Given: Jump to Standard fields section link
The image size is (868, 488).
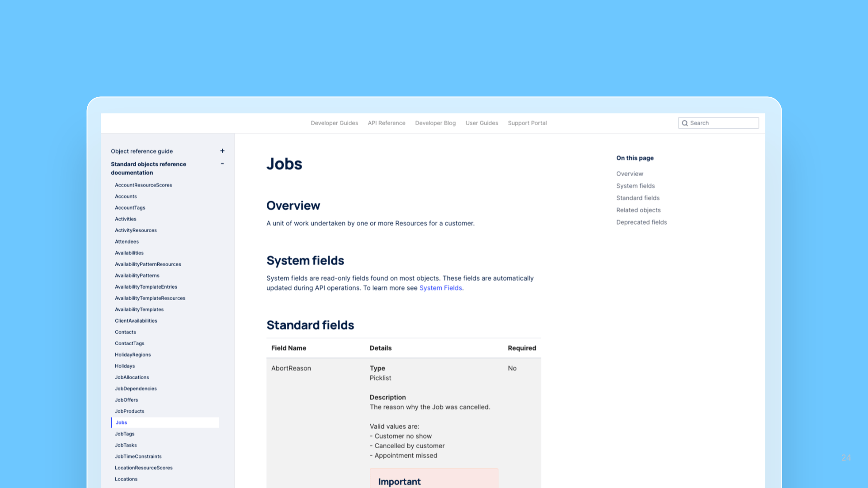Looking at the screenshot, I should point(638,198).
